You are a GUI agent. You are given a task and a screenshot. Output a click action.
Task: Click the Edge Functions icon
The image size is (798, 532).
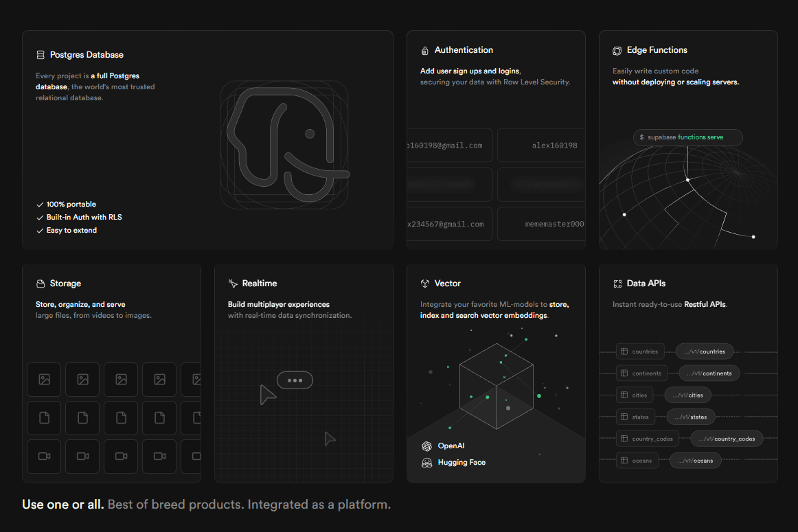pos(617,51)
